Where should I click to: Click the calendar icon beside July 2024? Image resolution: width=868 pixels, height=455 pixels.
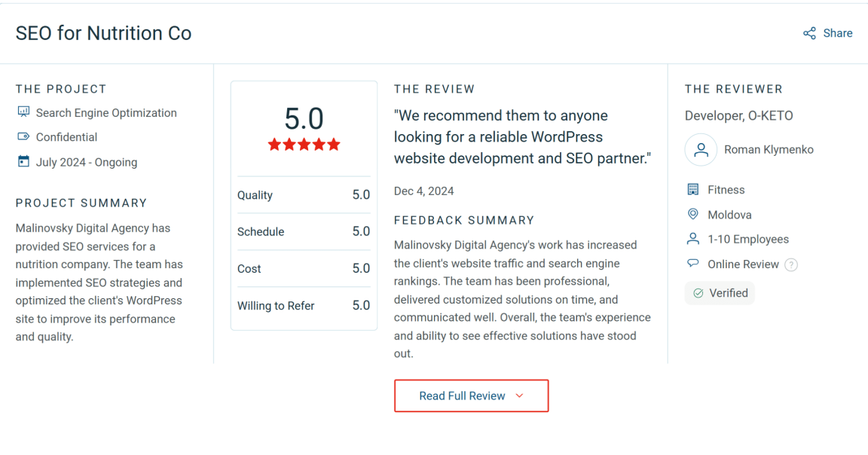(x=23, y=162)
